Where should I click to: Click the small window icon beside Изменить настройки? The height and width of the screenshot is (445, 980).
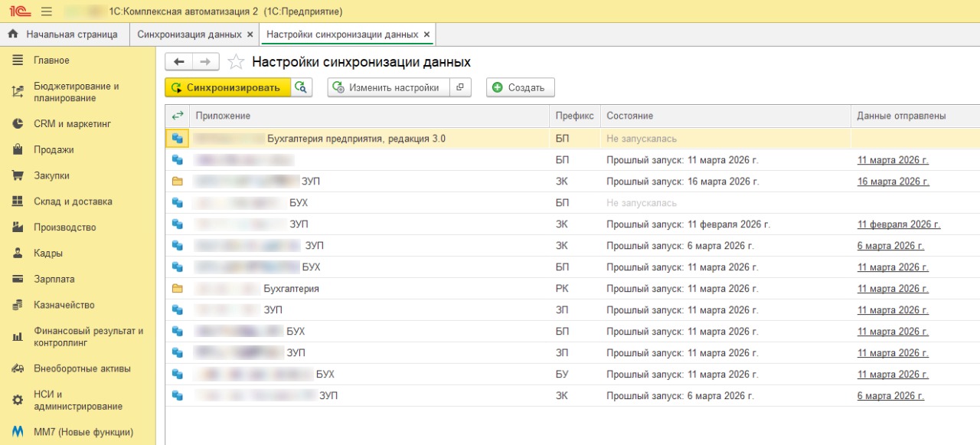click(460, 87)
